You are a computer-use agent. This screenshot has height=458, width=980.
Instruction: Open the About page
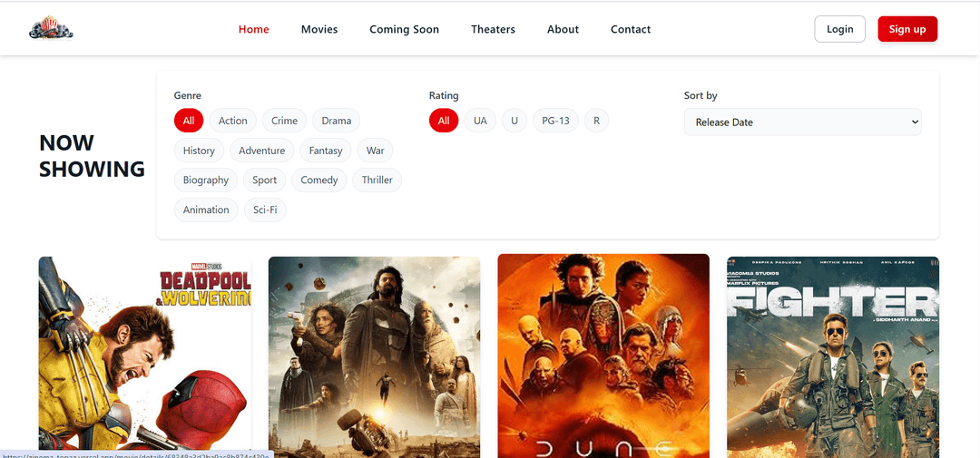[x=563, y=29]
